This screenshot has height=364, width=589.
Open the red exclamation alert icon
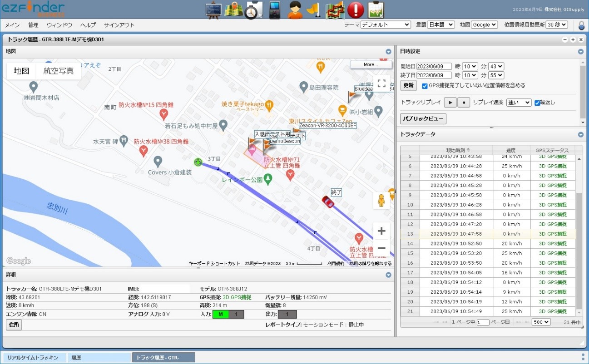[x=356, y=10]
